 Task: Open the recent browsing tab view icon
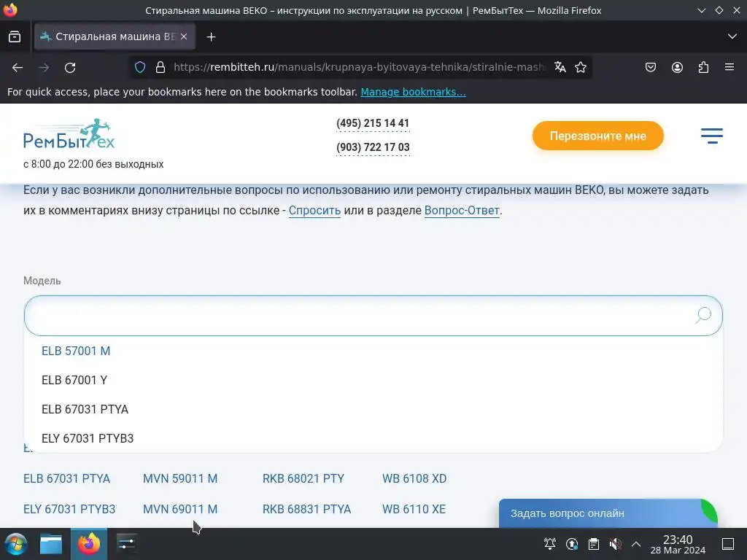point(15,36)
